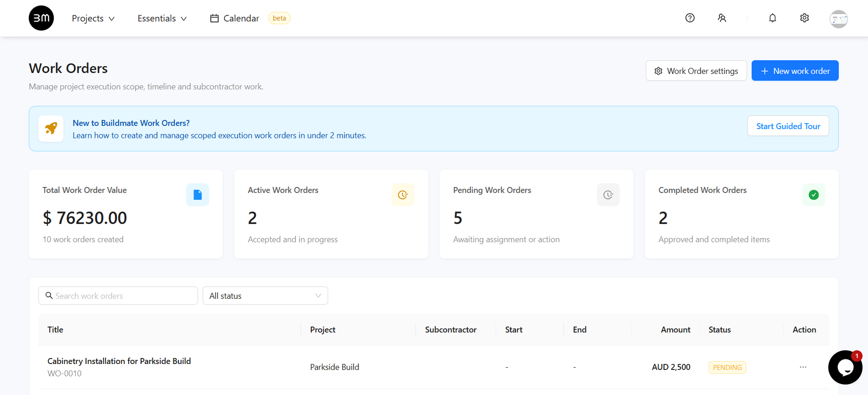Click the WO-0010 order number

[64, 374]
